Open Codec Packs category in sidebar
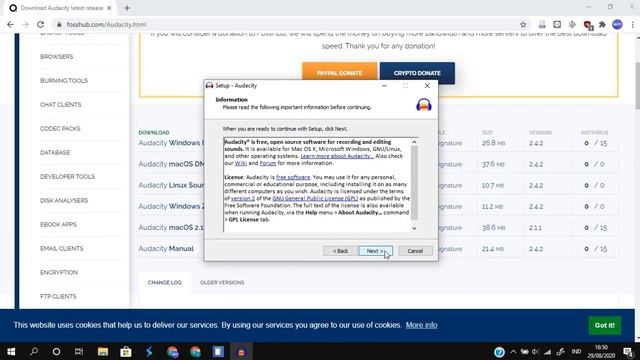 tap(60, 129)
